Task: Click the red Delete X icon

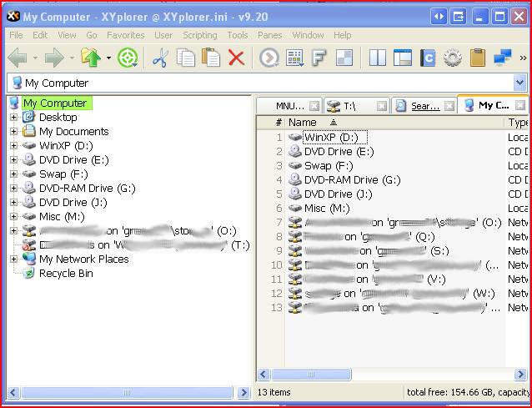Action: 236,58
